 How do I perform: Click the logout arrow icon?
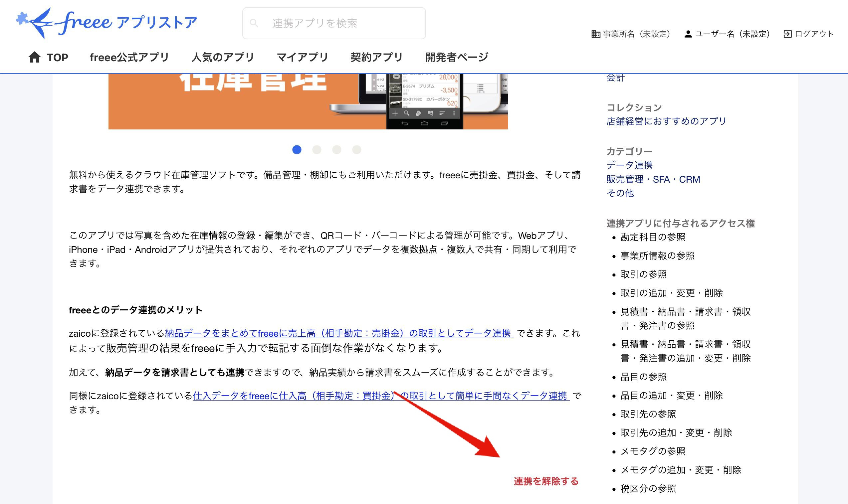pos(787,34)
